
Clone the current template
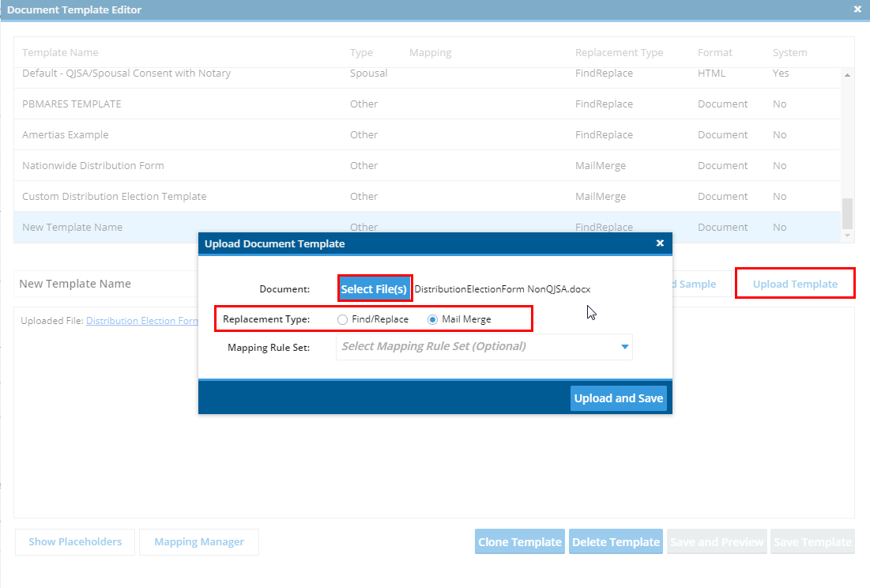point(519,541)
